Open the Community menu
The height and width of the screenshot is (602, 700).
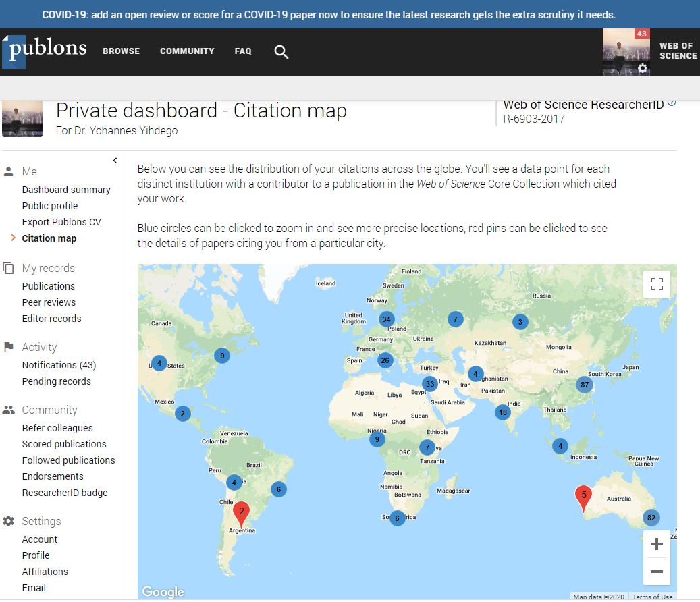point(187,51)
